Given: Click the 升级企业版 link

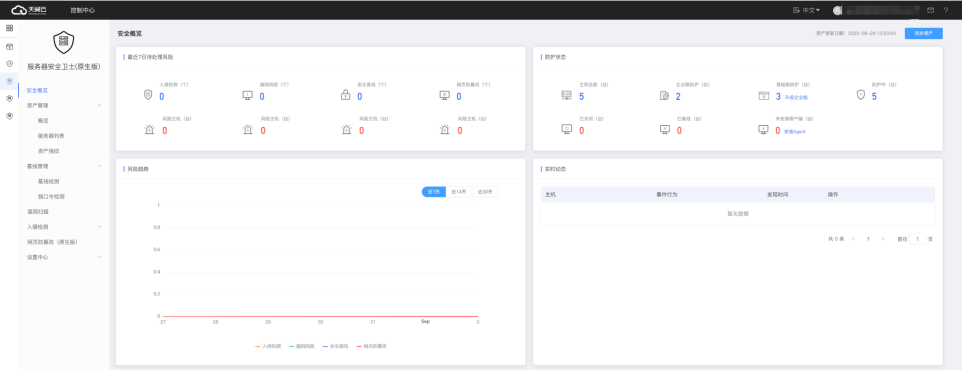Looking at the screenshot, I should click(x=796, y=98).
